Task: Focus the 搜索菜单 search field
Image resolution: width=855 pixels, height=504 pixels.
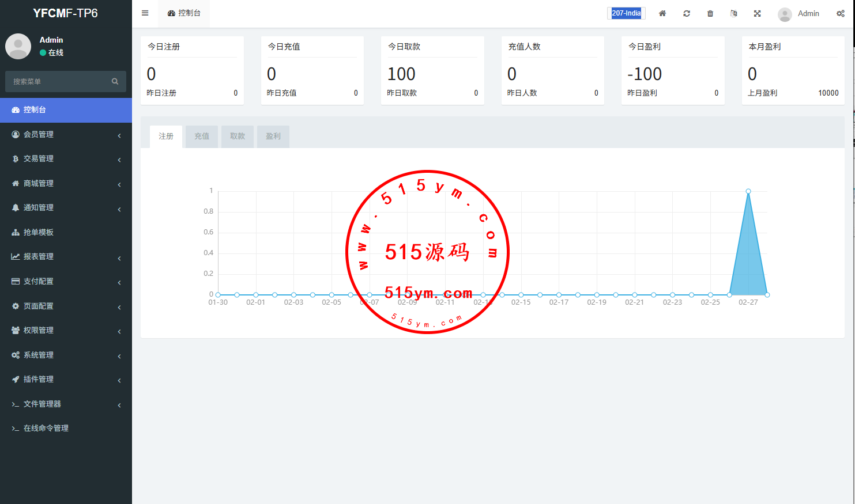Action: click(x=58, y=82)
